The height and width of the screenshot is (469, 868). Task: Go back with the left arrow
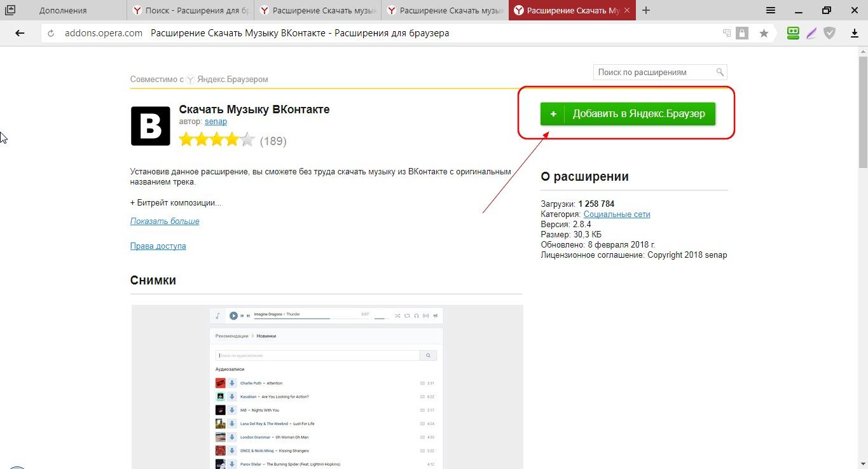point(20,33)
